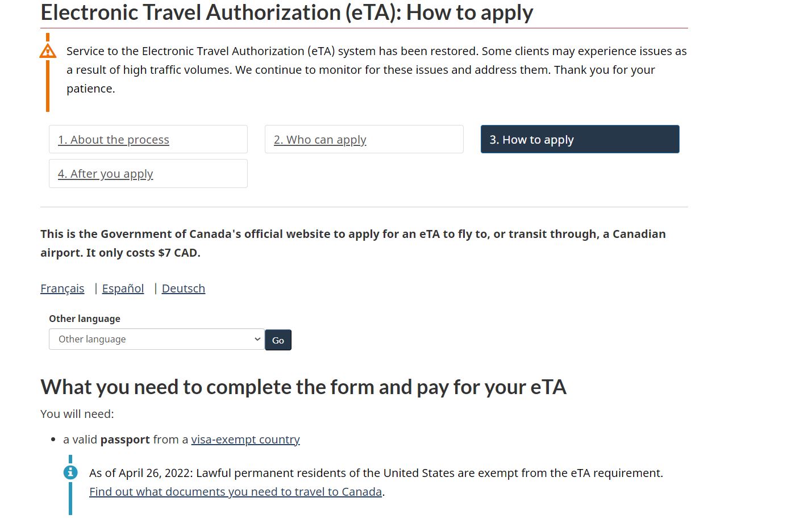Click the April 26, 2022 notice text
The image size is (812, 523).
click(376, 473)
